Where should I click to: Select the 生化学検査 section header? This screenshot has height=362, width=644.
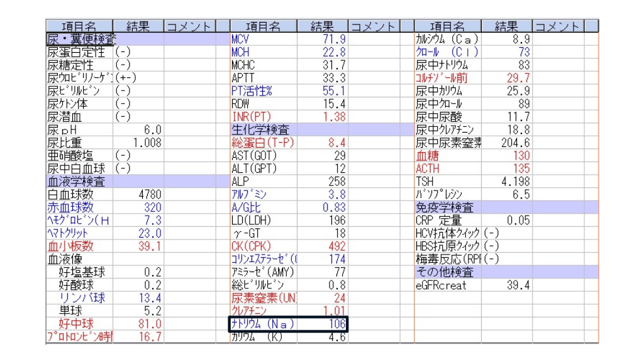(x=262, y=129)
